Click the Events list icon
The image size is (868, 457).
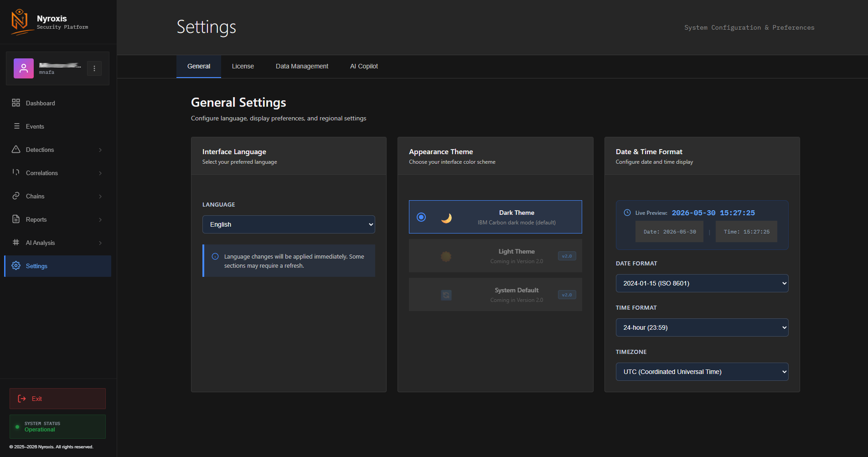pos(17,126)
